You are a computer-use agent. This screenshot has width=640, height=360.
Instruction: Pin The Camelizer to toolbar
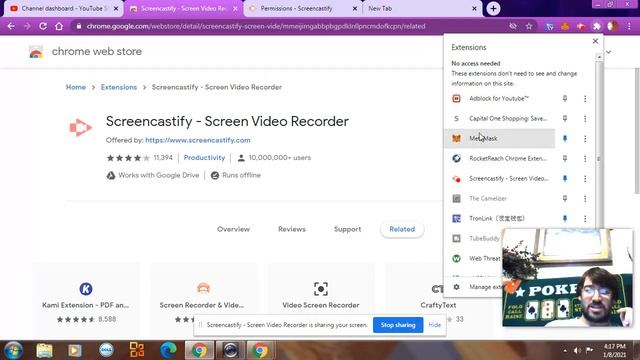point(565,198)
